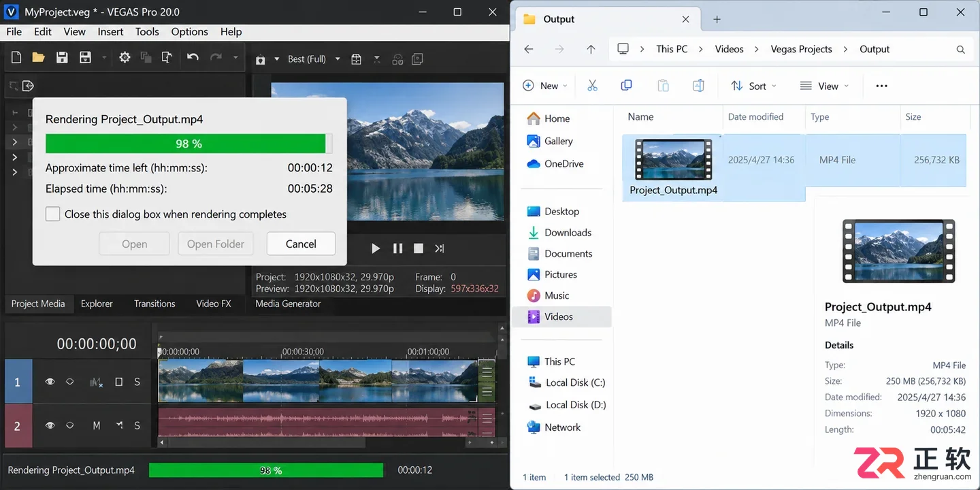Solo track 1 with the S button
This screenshot has height=490, width=980.
coord(137,382)
